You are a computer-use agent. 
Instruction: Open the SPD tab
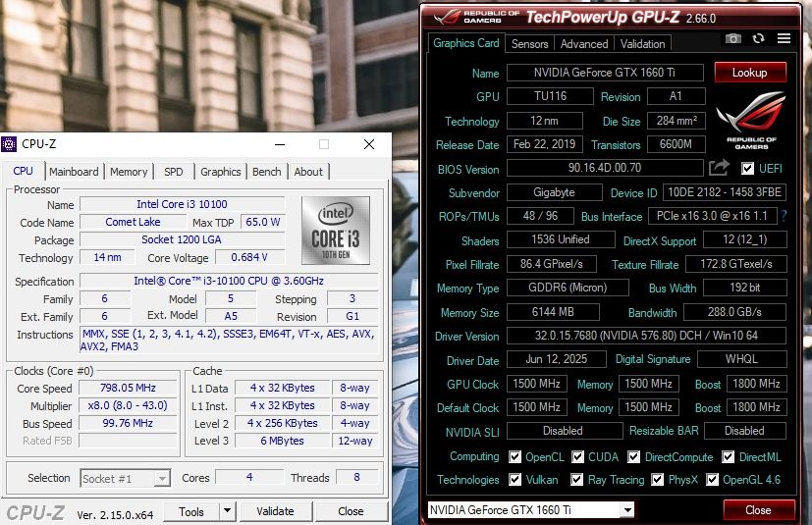(174, 172)
